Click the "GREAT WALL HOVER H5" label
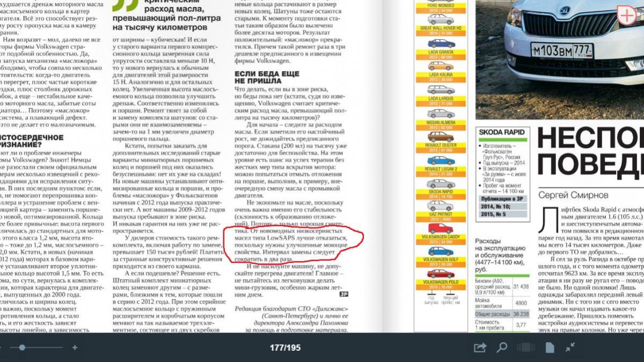 coord(441,28)
